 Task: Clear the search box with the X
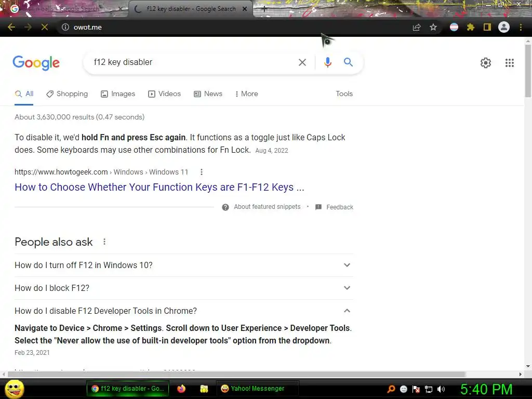click(x=302, y=62)
